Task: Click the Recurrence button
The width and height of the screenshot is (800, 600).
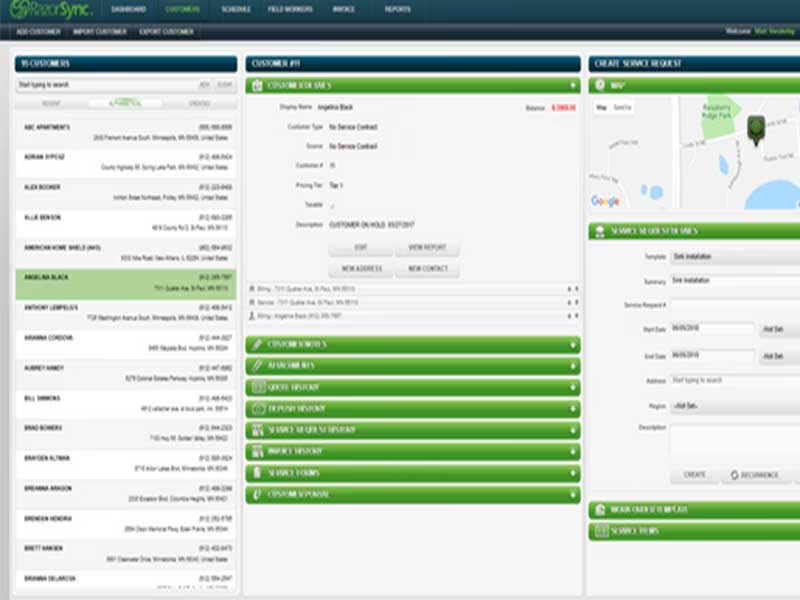Action: 754,475
